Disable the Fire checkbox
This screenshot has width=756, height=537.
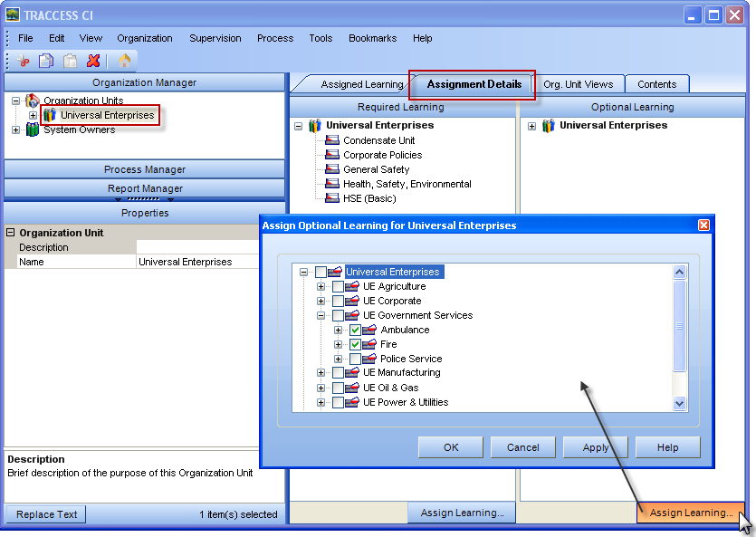(x=357, y=343)
